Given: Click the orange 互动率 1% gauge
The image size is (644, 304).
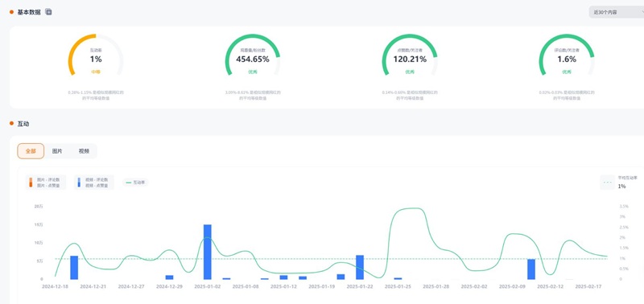Looking at the screenshot, I should [x=96, y=55].
